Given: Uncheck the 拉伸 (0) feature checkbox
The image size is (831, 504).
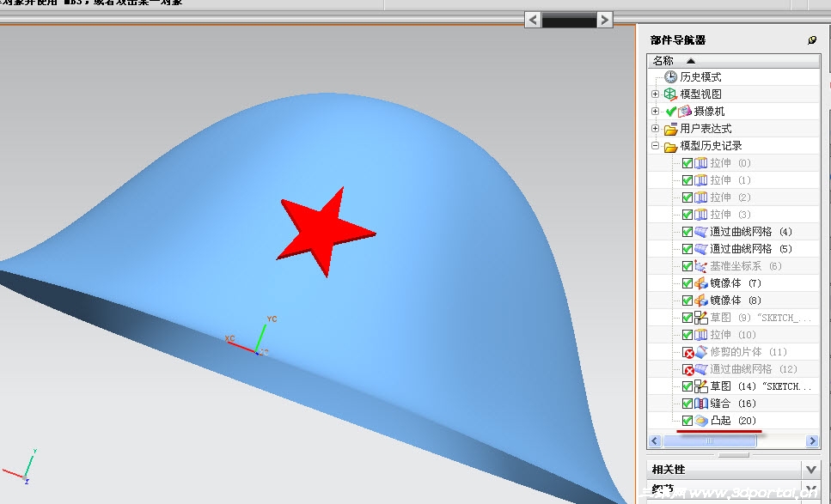Looking at the screenshot, I should tap(687, 163).
